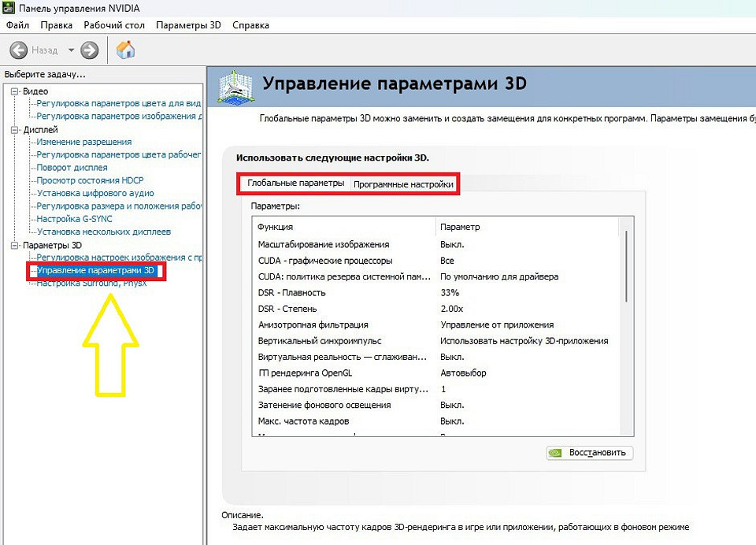Image resolution: width=756 pixels, height=545 pixels.
Task: Click the Back arrow icon
Action: (19, 50)
